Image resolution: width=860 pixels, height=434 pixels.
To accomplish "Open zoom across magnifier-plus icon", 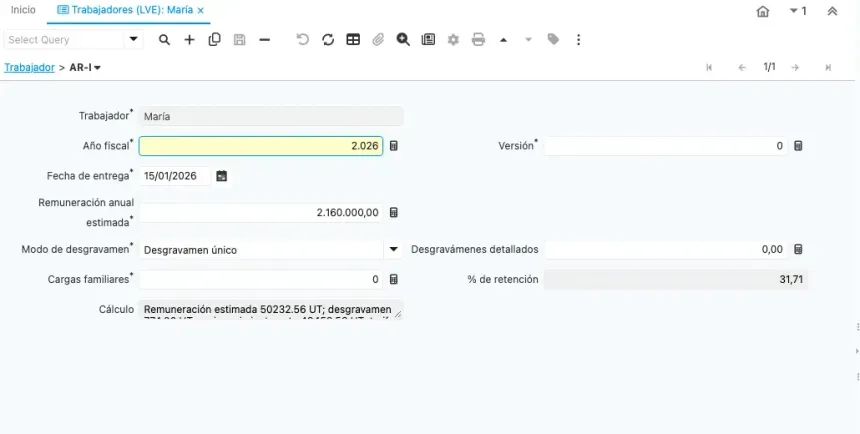I will point(403,40).
